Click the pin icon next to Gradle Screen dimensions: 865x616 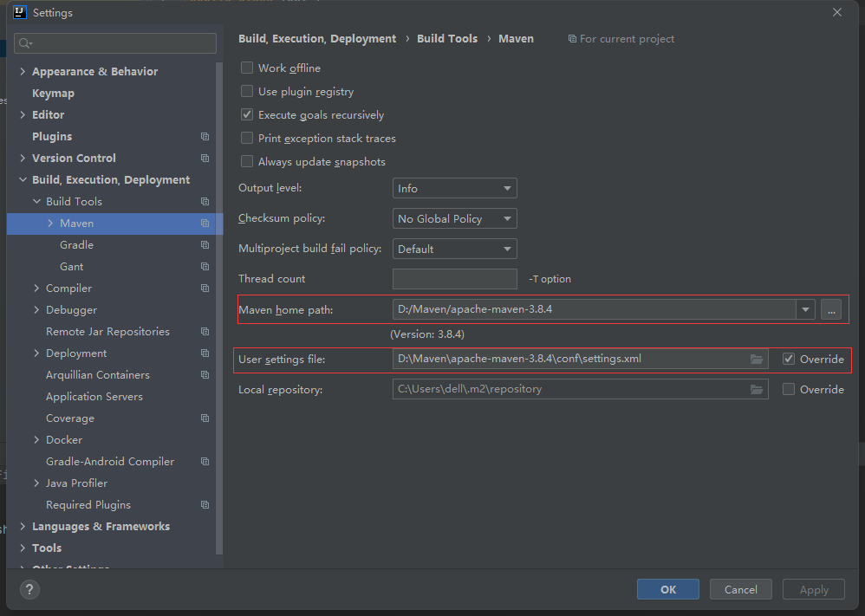205,244
